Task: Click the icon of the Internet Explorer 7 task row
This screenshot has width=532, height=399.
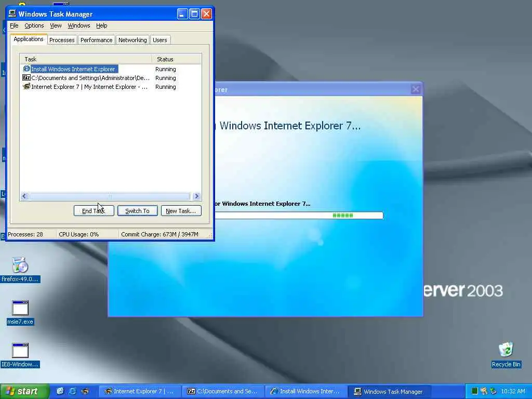Action: pyautogui.click(x=26, y=87)
